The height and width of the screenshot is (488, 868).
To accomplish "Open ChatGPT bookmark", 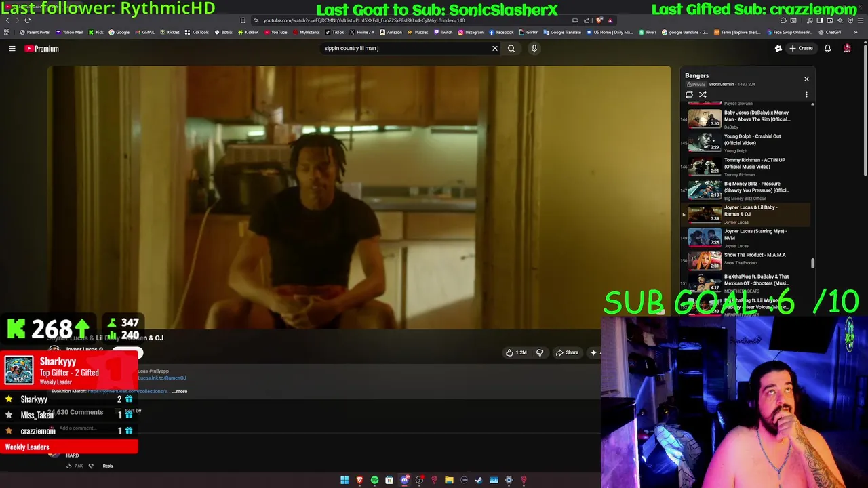I will tap(830, 32).
